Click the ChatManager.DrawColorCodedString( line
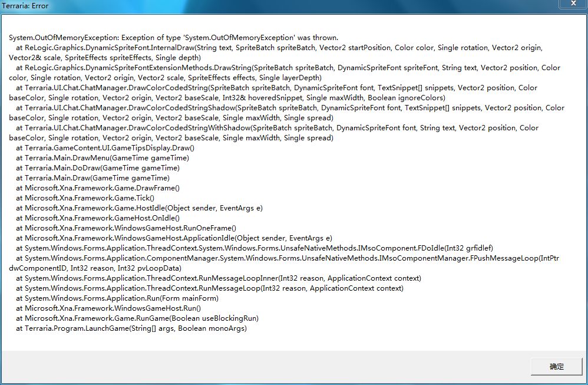Image resolution: width=588 pixels, height=385 pixels. pyautogui.click(x=276, y=88)
